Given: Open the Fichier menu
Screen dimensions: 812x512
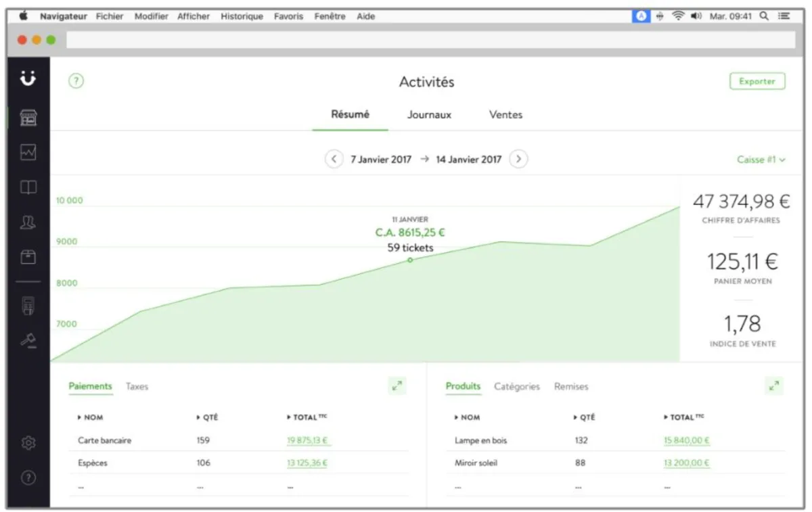Looking at the screenshot, I should [110, 16].
